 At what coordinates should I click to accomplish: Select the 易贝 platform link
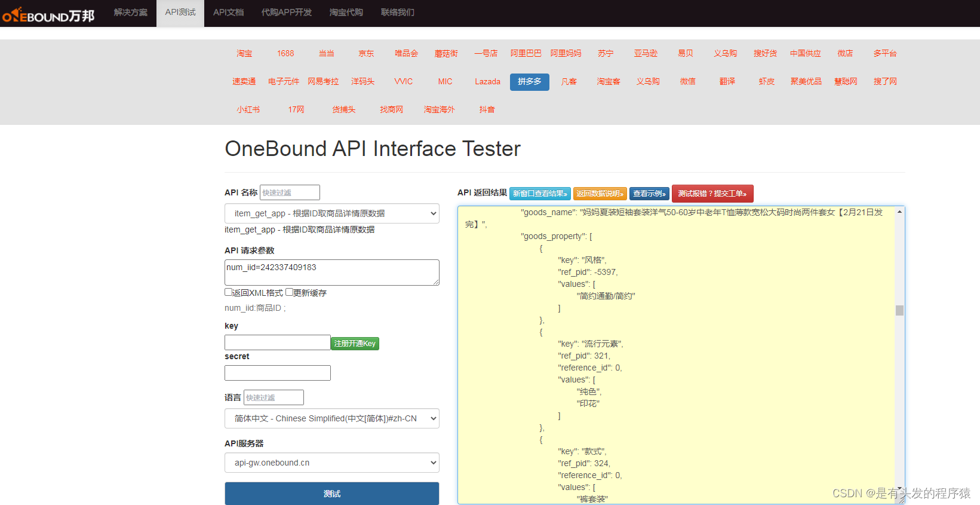(x=686, y=53)
